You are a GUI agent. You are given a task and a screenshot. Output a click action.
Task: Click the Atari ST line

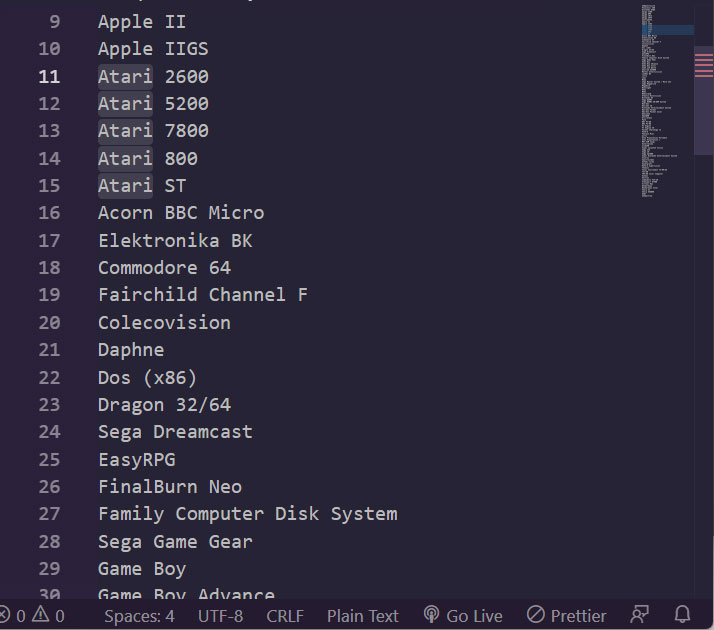142,186
